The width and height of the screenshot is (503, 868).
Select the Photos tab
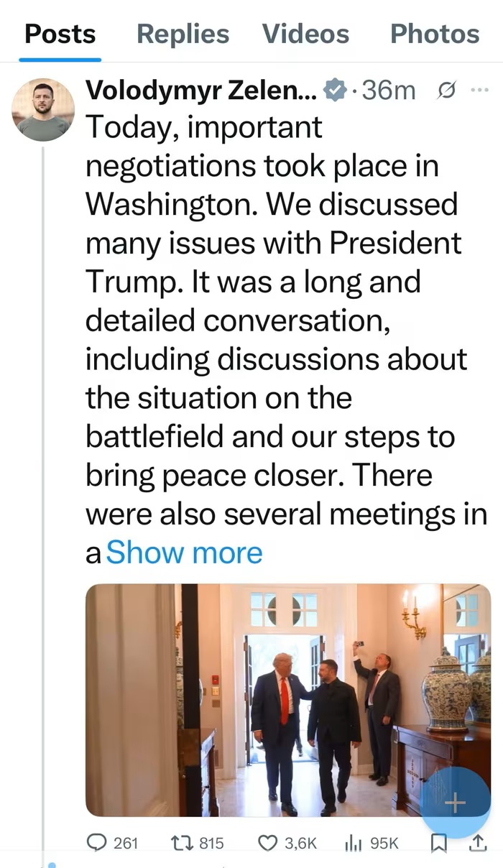tap(434, 34)
